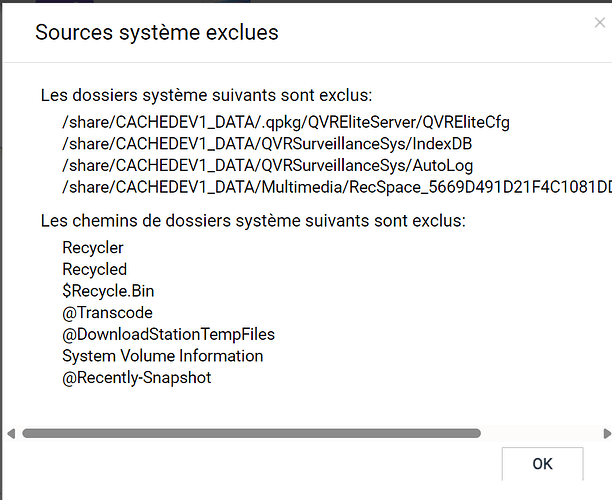Click the 'System Volume Information' entry
The height and width of the screenshot is (500, 612).
coord(162,356)
